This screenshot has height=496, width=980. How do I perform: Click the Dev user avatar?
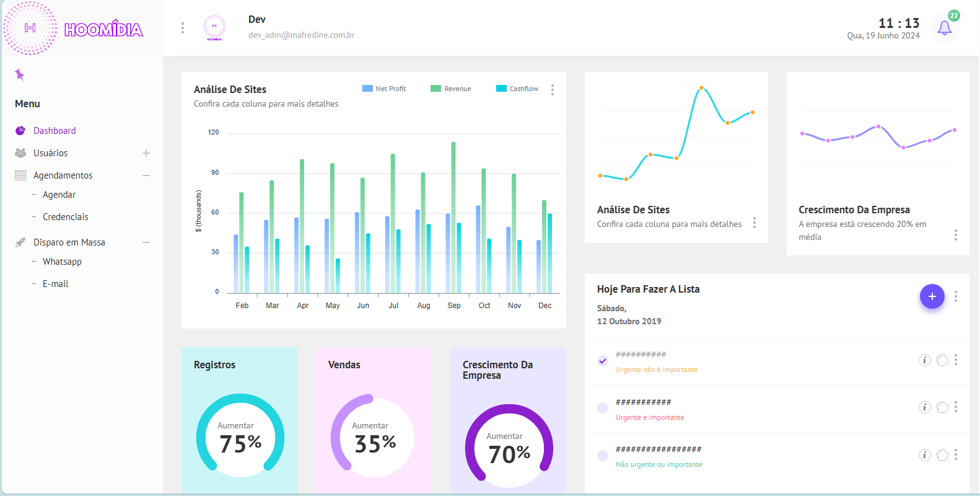click(214, 28)
